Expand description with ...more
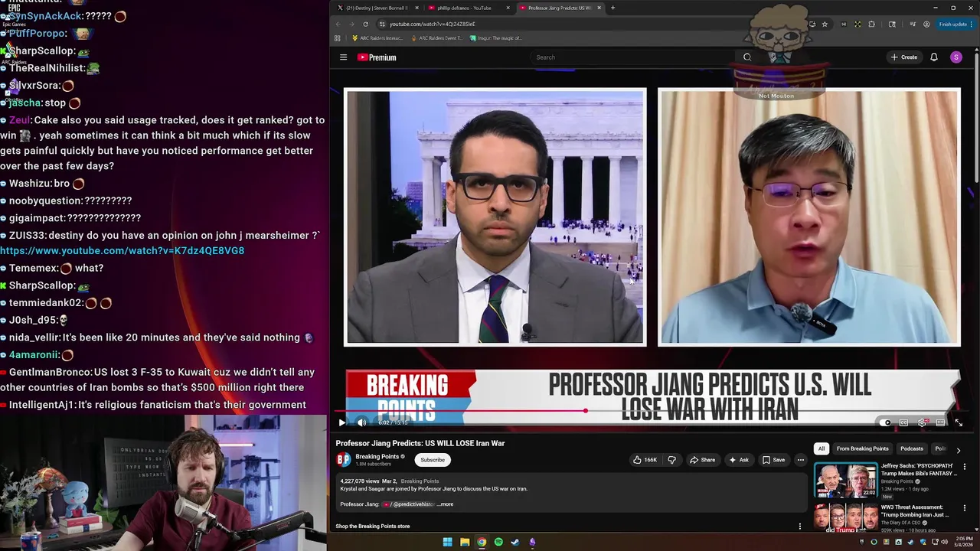 [445, 504]
